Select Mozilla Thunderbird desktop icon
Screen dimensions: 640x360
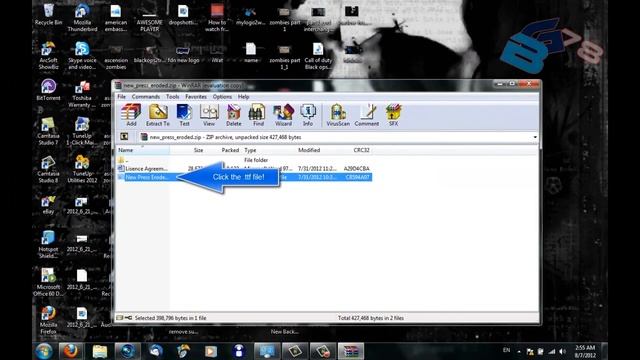[82, 18]
